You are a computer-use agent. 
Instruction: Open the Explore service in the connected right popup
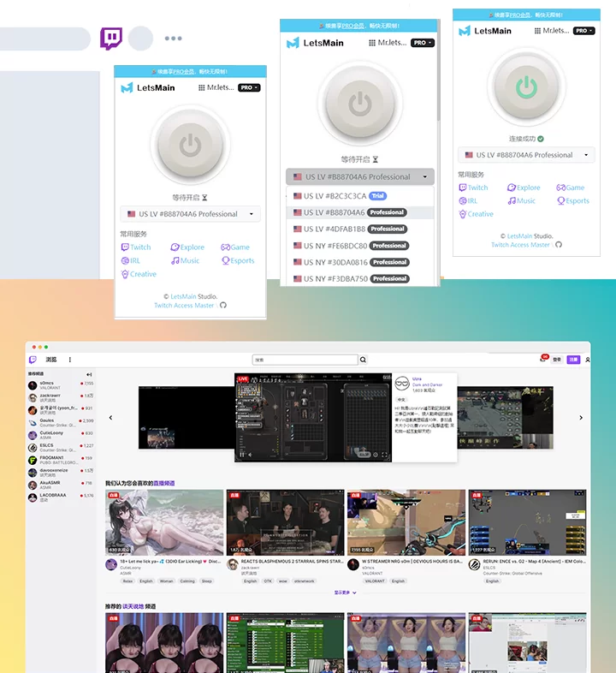524,188
